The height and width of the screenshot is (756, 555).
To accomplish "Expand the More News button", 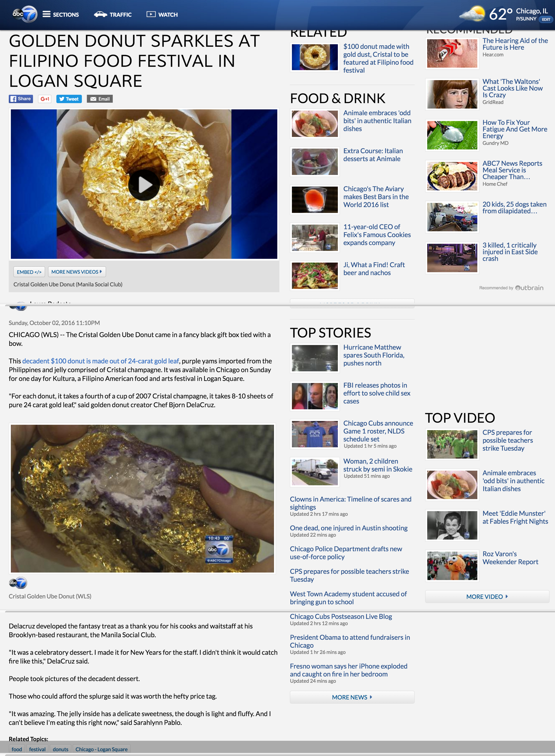I will pos(352,697).
